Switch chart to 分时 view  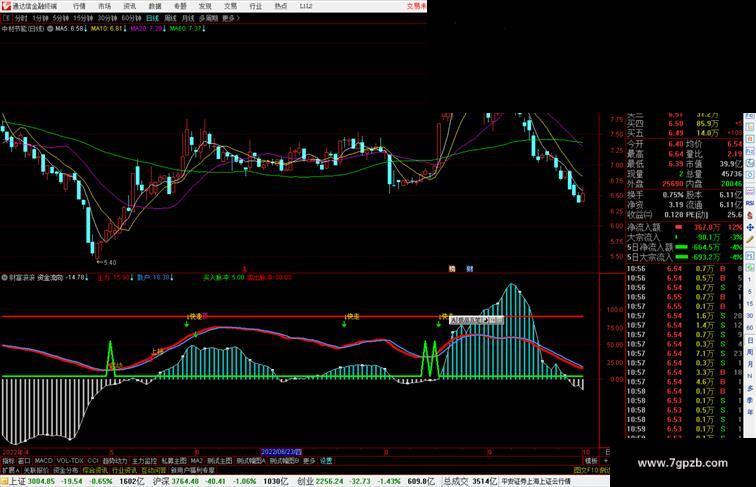pyautogui.click(x=21, y=18)
